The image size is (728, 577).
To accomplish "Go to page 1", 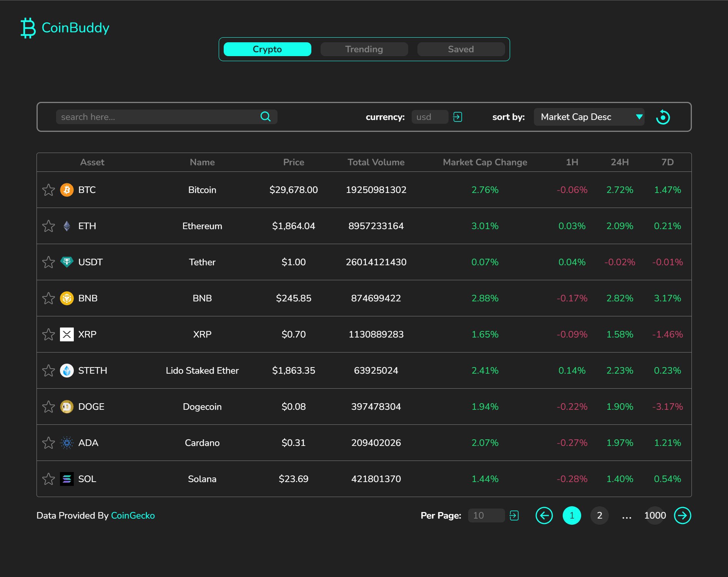I will (572, 515).
